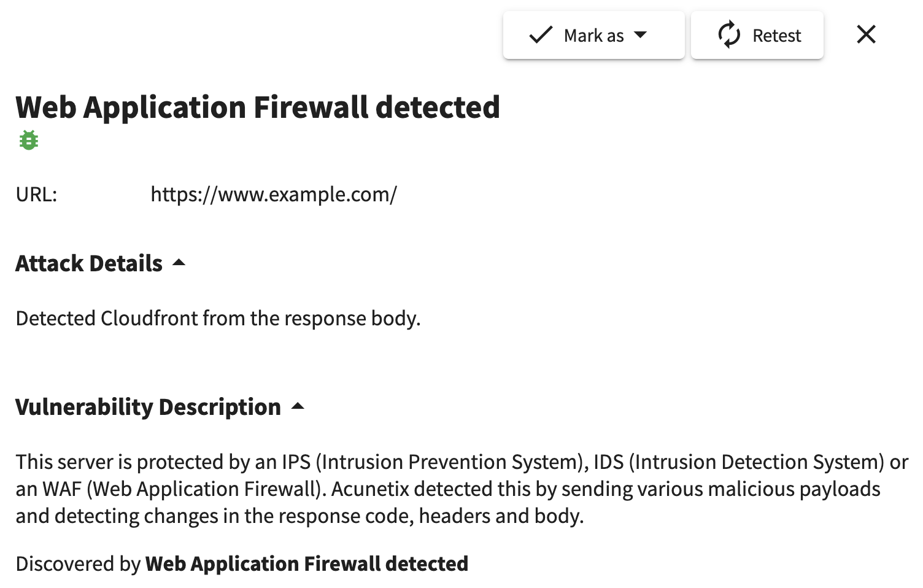Screen dimensions: 923x588
Task: Click the checkmark icon in Mark as
Action: (541, 35)
